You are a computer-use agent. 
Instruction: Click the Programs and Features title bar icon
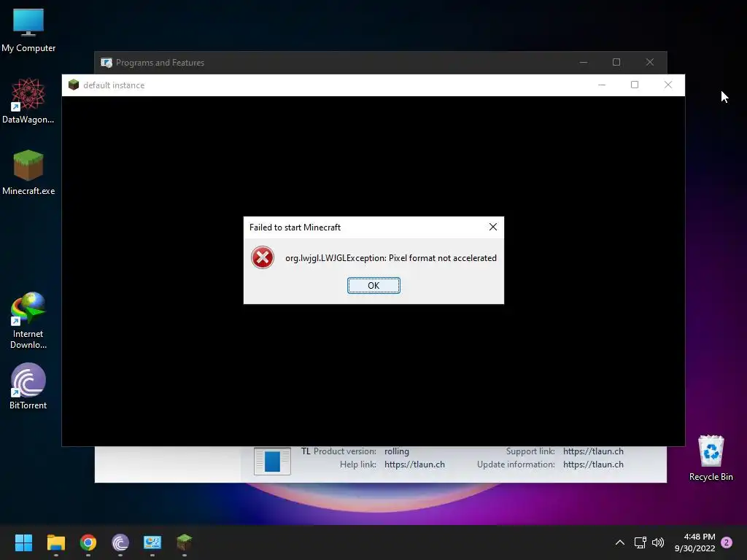(x=107, y=63)
